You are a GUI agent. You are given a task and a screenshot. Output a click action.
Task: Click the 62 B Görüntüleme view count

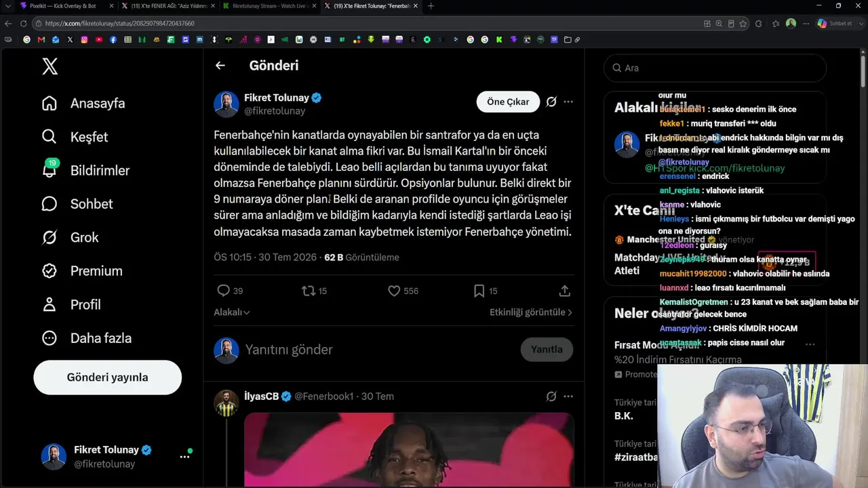coord(361,258)
